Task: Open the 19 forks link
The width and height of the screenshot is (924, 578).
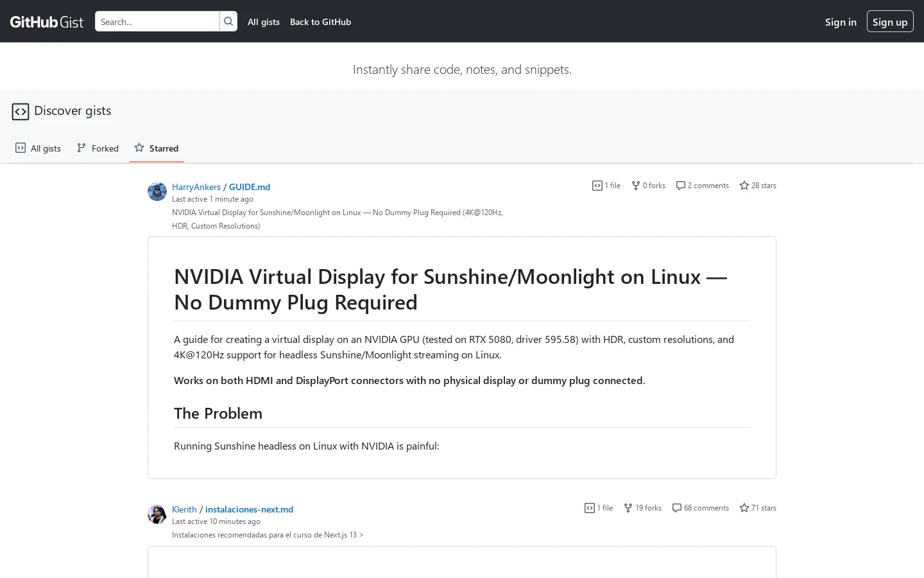Action: tap(642, 508)
